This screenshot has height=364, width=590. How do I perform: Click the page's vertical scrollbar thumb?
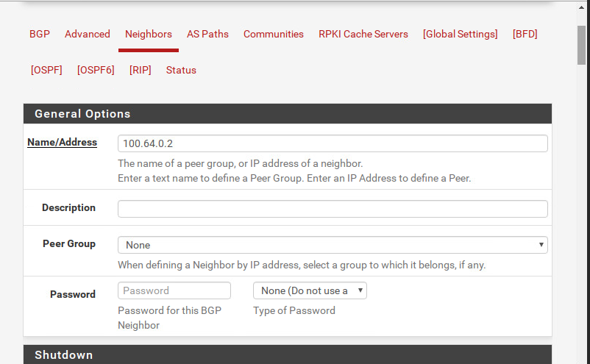pos(582,44)
